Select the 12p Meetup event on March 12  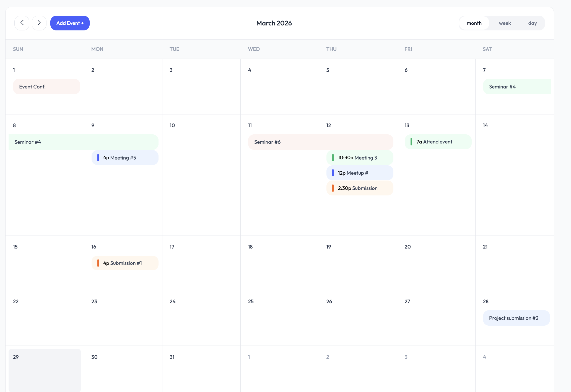(x=360, y=173)
